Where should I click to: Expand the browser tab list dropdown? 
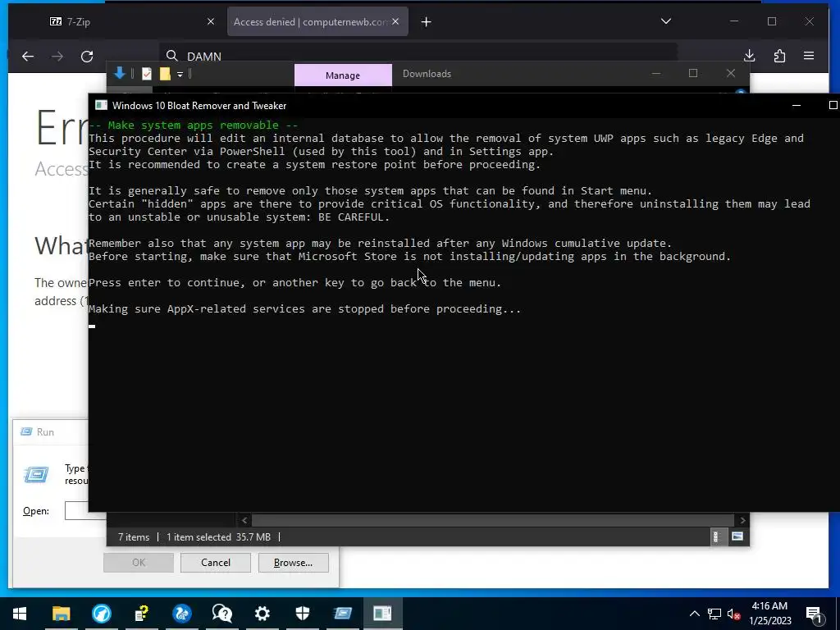pyautogui.click(x=666, y=21)
